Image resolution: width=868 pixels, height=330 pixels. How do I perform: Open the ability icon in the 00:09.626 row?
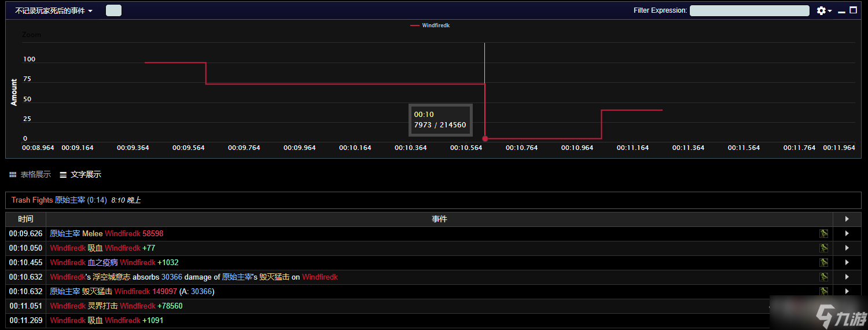(x=823, y=233)
